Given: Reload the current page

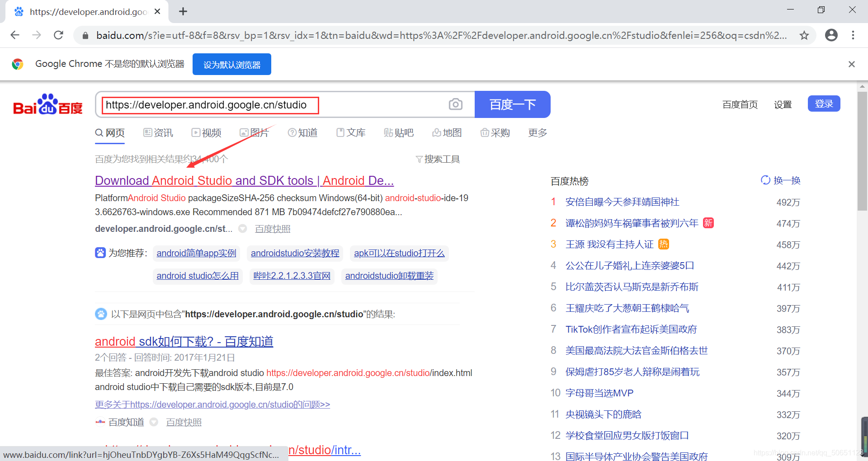Looking at the screenshot, I should coord(58,35).
